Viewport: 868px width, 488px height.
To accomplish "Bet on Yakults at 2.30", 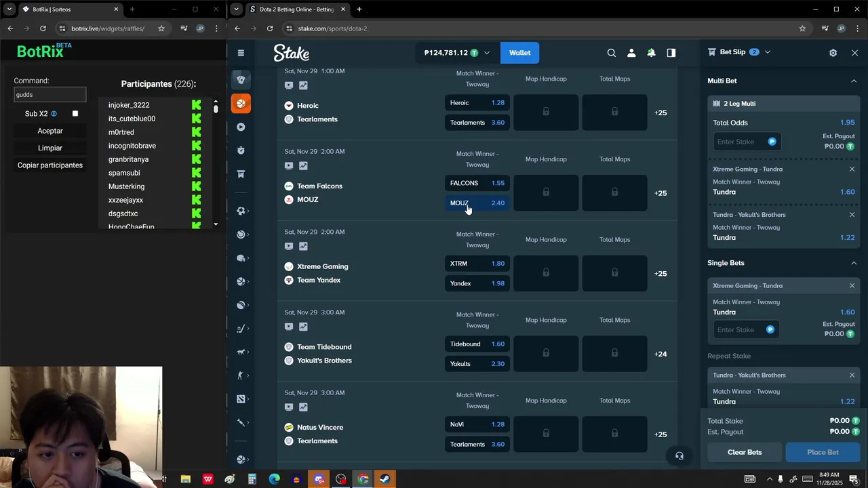I will click(477, 364).
